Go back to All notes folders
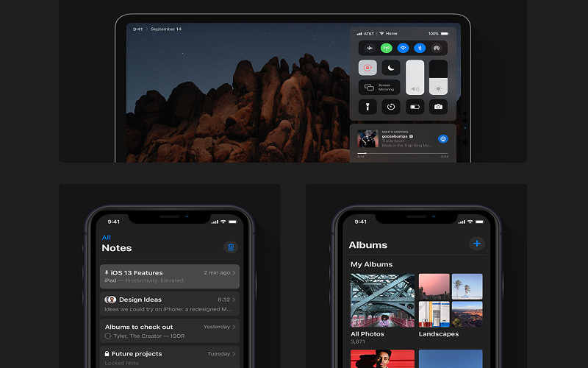This screenshot has width=588, height=368. point(106,238)
